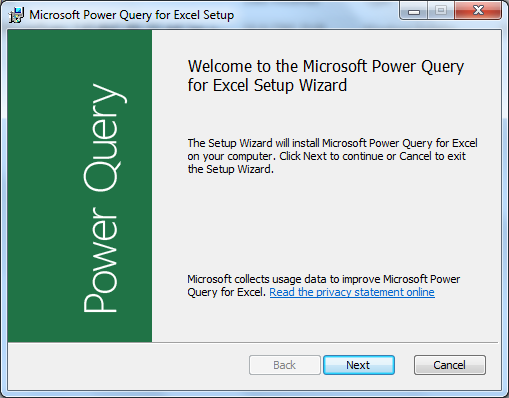Click the window title 'Microsoft Power Query for Excel Setup'
509x398 pixels.
tap(132, 15)
